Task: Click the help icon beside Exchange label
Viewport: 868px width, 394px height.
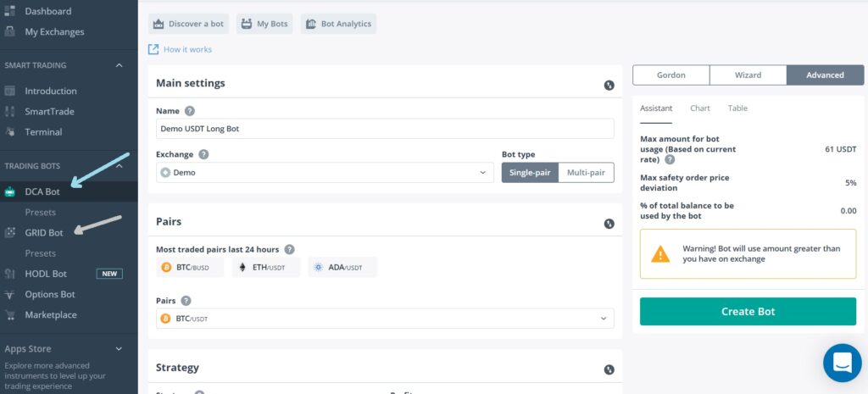Action: 203,155
